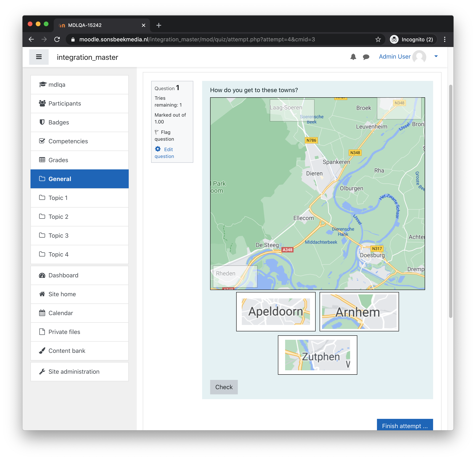Go to Badges section
Image resolution: width=476 pixels, height=460 pixels.
[79, 122]
